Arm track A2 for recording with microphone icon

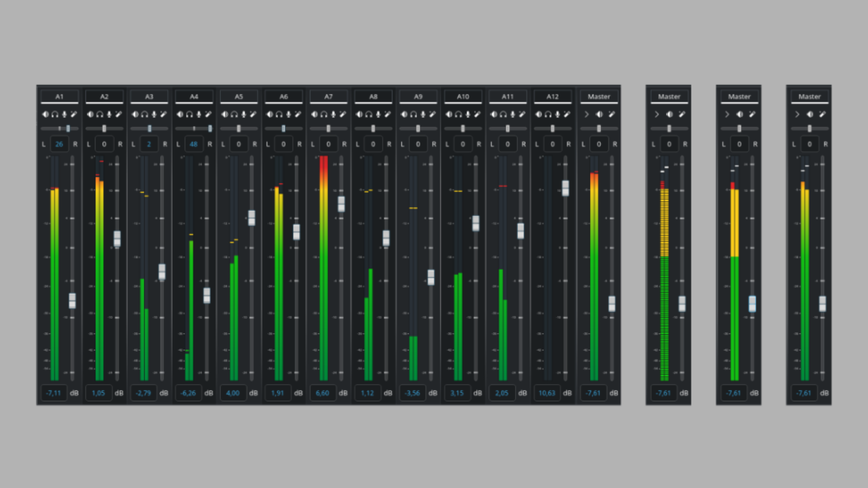click(x=108, y=114)
